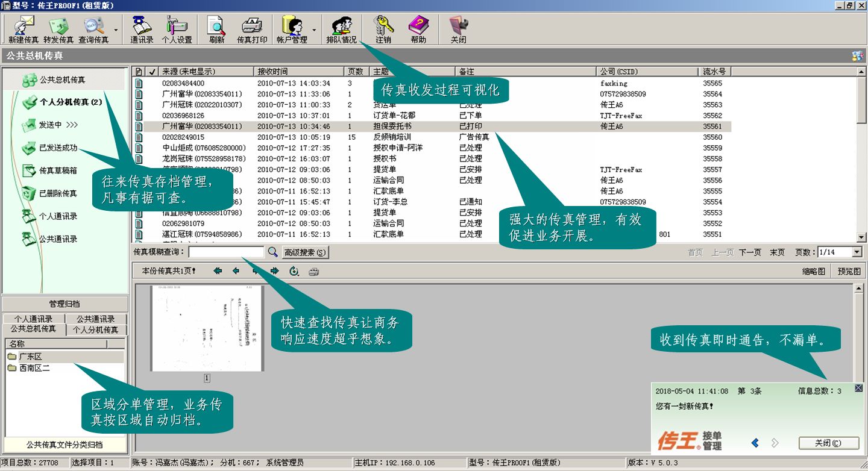Switch preview to 缩略图 thumbnail view
Viewport: 868px width, 471px height.
click(x=814, y=271)
